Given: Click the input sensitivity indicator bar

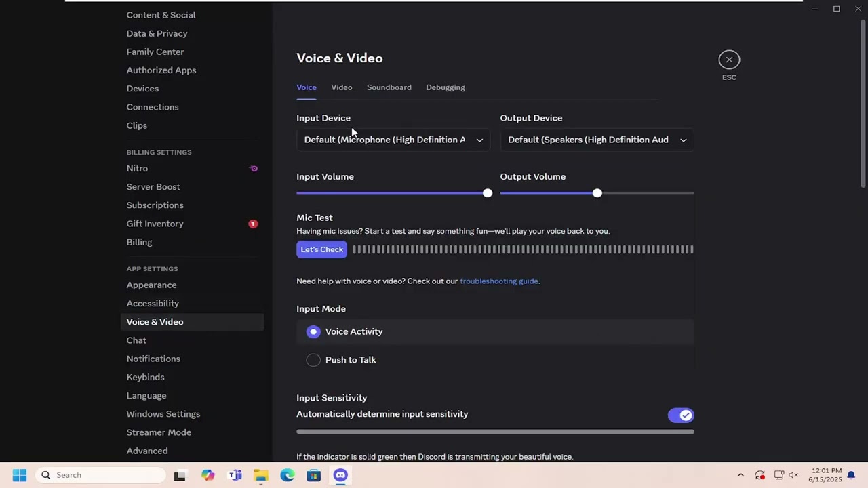Looking at the screenshot, I should [x=495, y=431].
